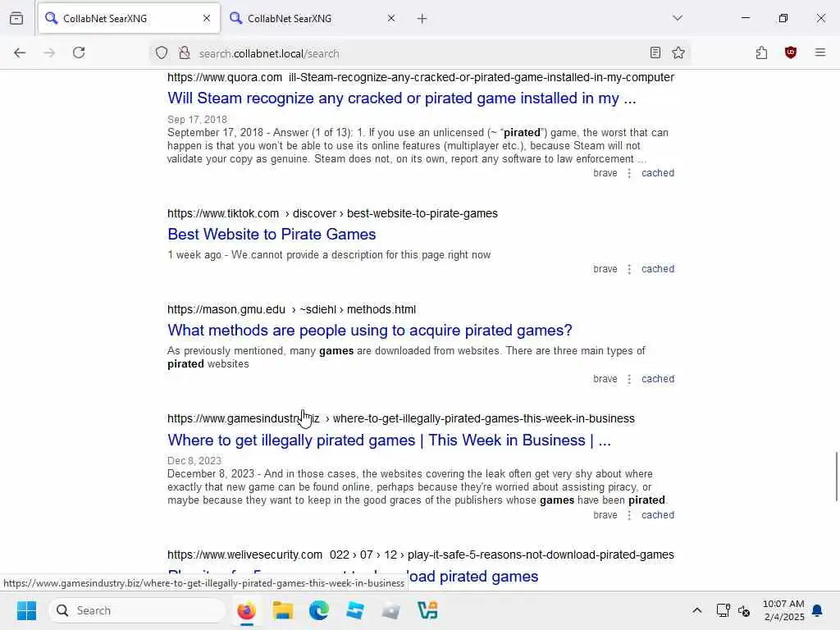Viewport: 840px width, 630px height.
Task: Open cached link for Quora result
Action: point(658,173)
